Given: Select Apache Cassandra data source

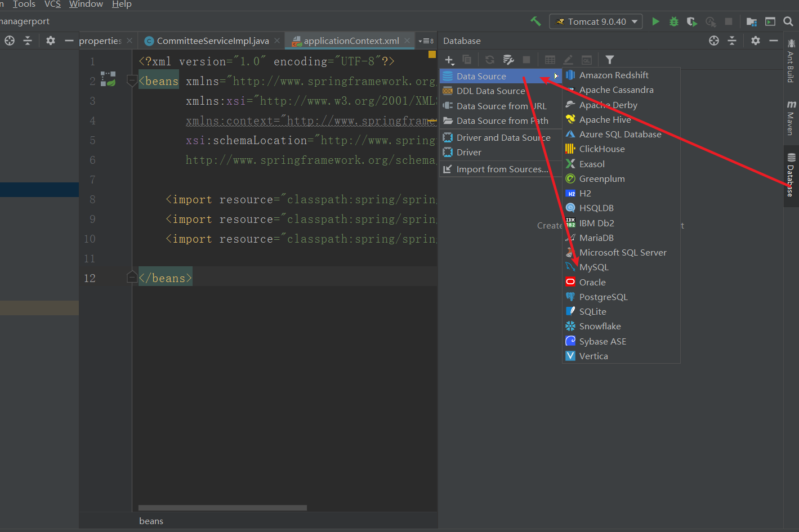Looking at the screenshot, I should tap(621, 90).
